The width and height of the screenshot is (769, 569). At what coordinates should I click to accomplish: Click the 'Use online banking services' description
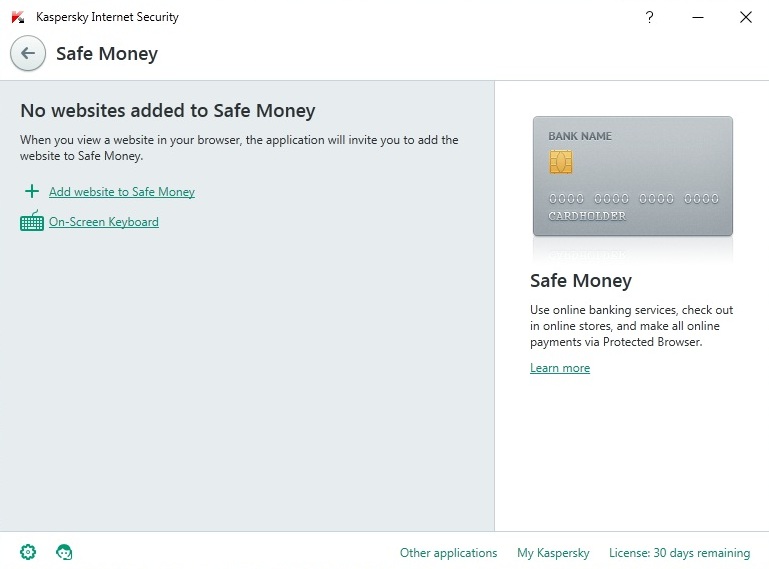click(631, 326)
